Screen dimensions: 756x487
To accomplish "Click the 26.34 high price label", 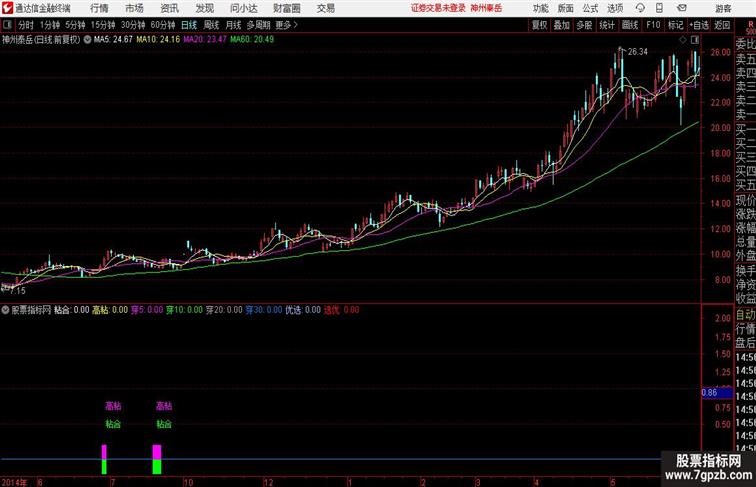I will click(x=638, y=52).
